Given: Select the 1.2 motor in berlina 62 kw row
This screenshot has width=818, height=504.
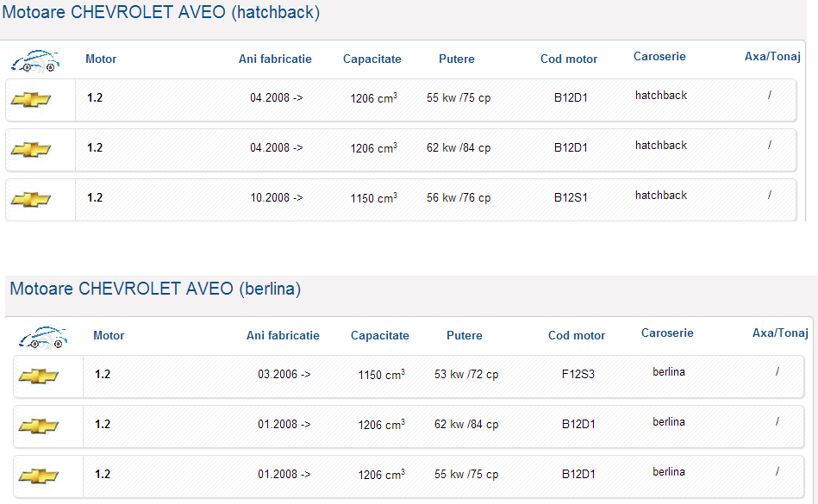Looking at the screenshot, I should click(x=103, y=424).
